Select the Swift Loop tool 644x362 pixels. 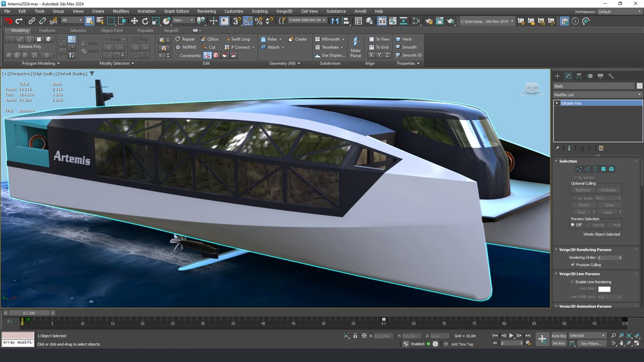pyautogui.click(x=237, y=39)
